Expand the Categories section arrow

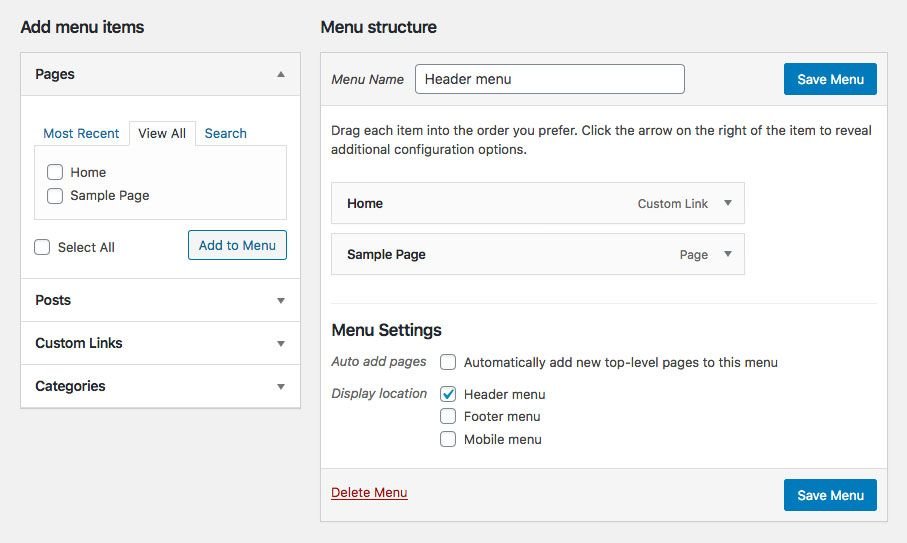click(281, 386)
